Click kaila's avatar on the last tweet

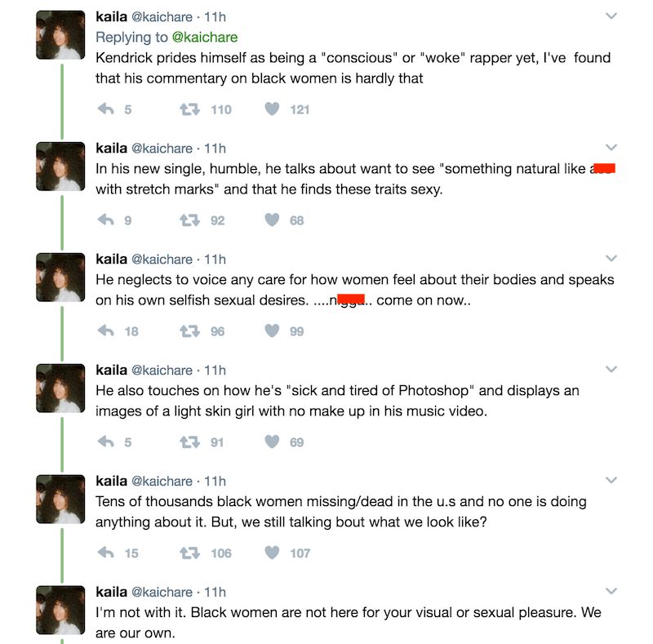click(x=60, y=610)
